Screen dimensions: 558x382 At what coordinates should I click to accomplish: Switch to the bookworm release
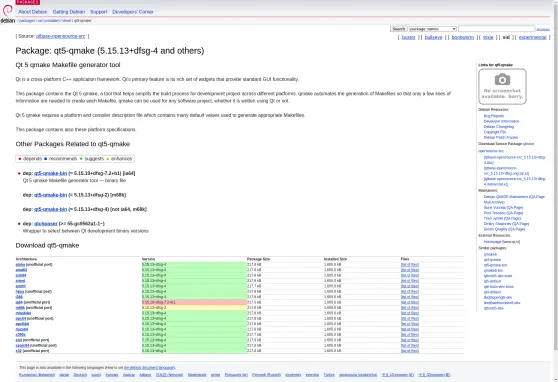pos(463,37)
